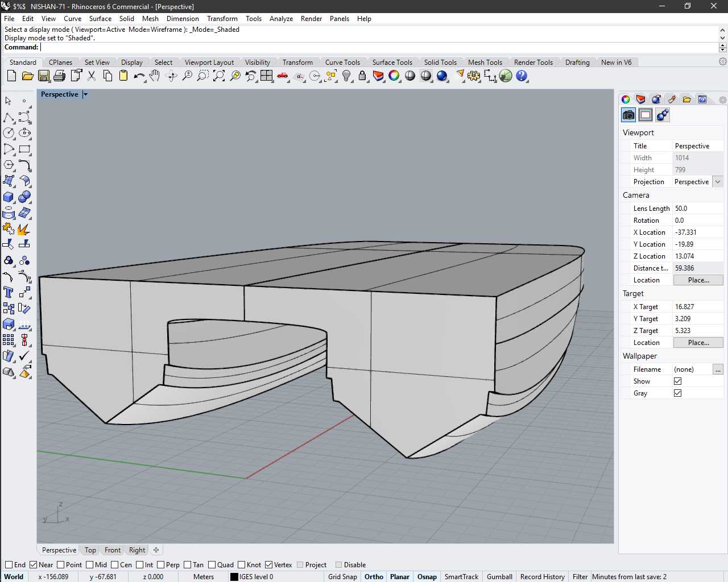Enable the Point osnap checkbox
Image resolution: width=728 pixels, height=582 pixels.
click(61, 564)
